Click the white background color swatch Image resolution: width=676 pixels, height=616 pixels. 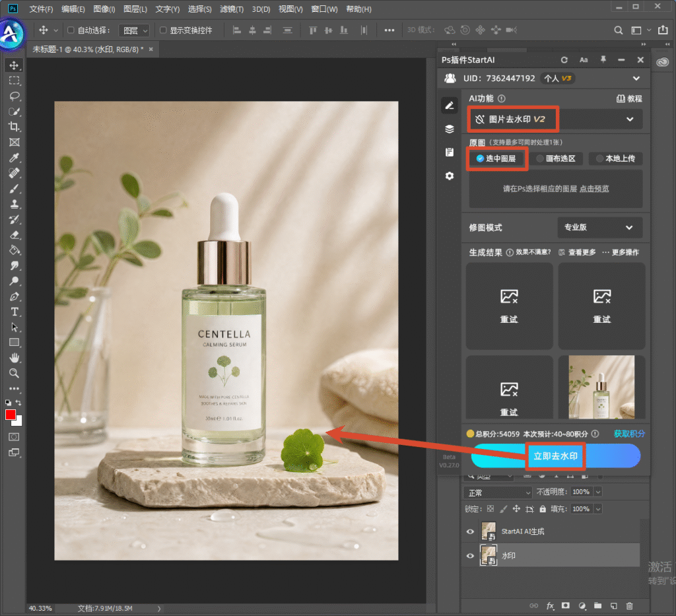[18, 422]
